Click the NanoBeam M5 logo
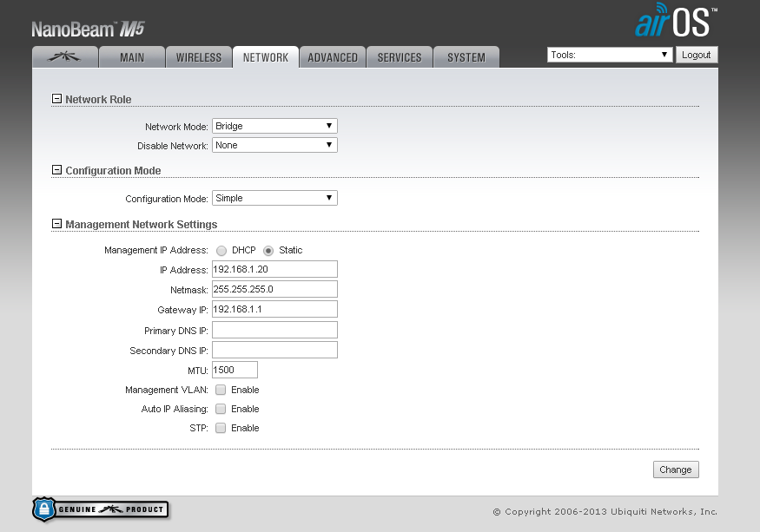Image resolution: width=760 pixels, height=532 pixels. (x=89, y=29)
